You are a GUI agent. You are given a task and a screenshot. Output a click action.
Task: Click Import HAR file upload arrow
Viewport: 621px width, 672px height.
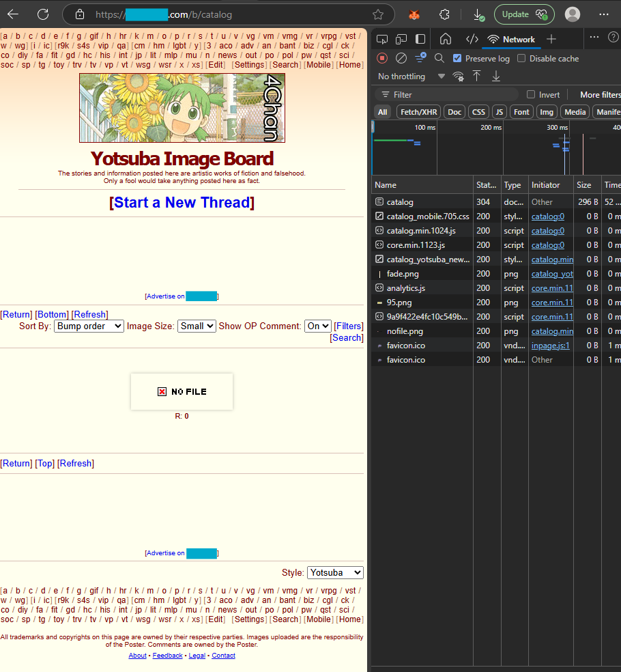tap(477, 76)
